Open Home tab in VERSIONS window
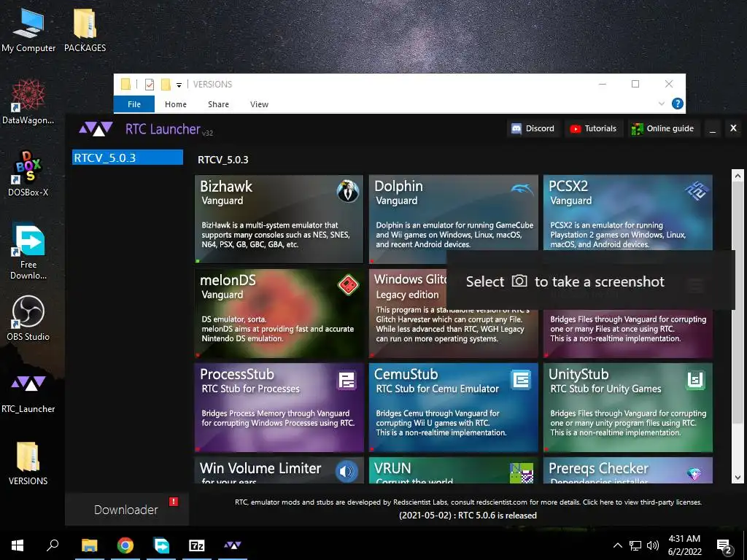Screen dimensions: 747x560 (176, 104)
